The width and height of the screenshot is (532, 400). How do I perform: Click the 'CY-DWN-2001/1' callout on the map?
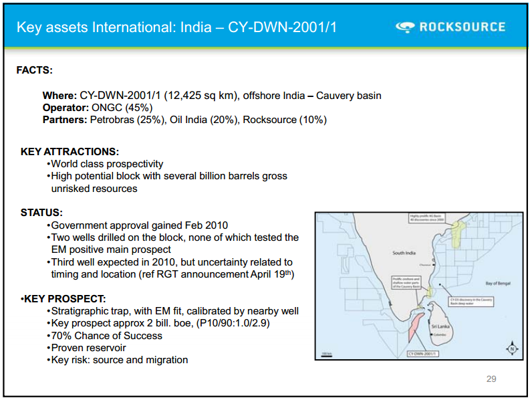(x=423, y=354)
